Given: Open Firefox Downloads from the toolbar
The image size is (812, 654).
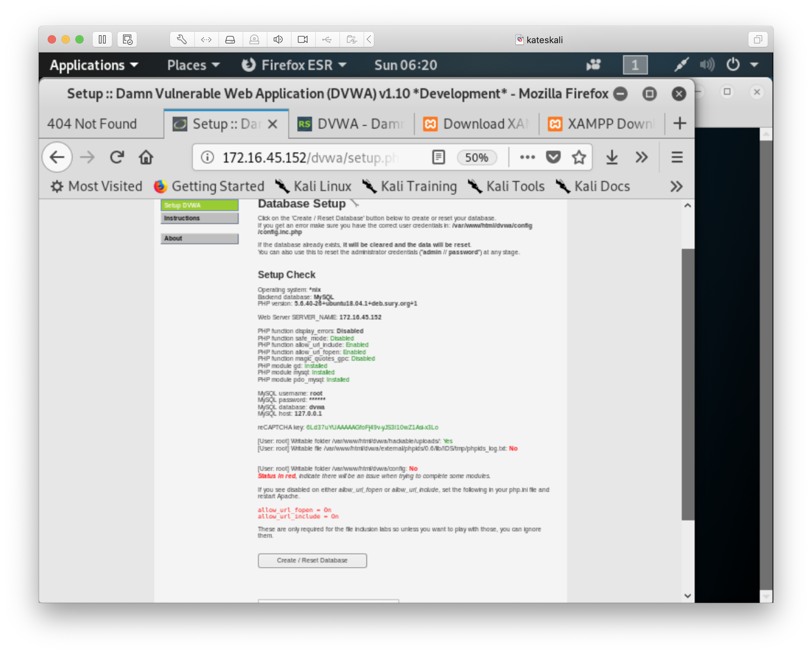Looking at the screenshot, I should point(612,157).
